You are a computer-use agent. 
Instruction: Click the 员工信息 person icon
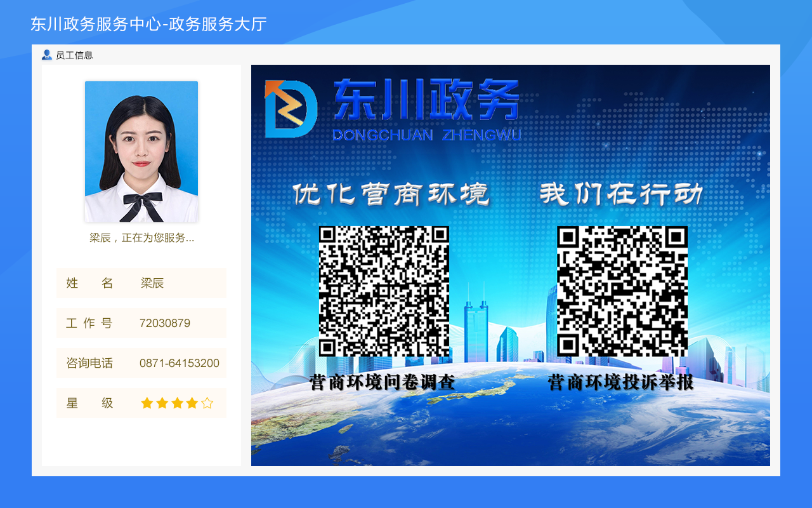coord(47,55)
